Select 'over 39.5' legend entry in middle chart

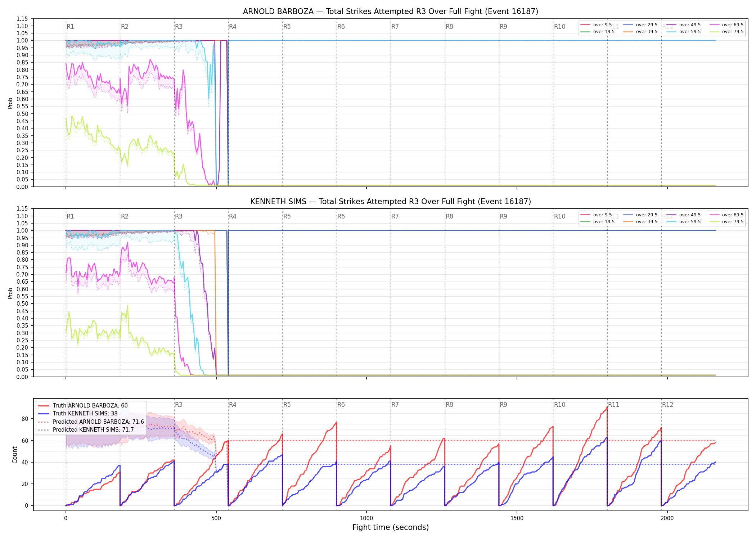pos(640,222)
